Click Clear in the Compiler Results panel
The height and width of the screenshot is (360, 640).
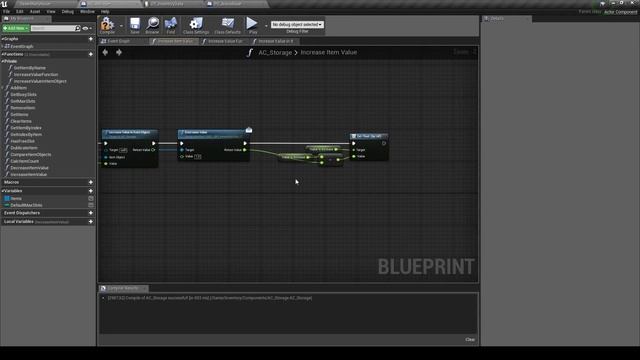[470, 340]
